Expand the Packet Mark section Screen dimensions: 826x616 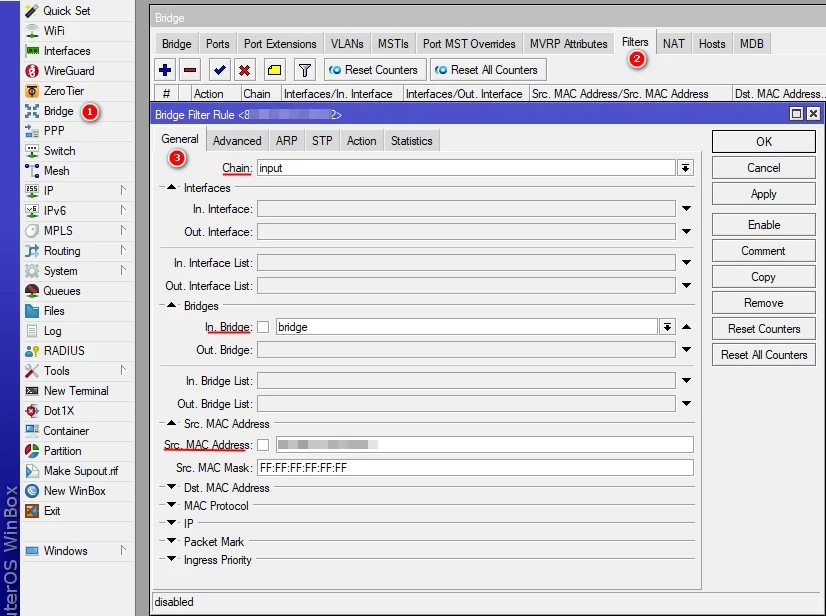click(172, 541)
